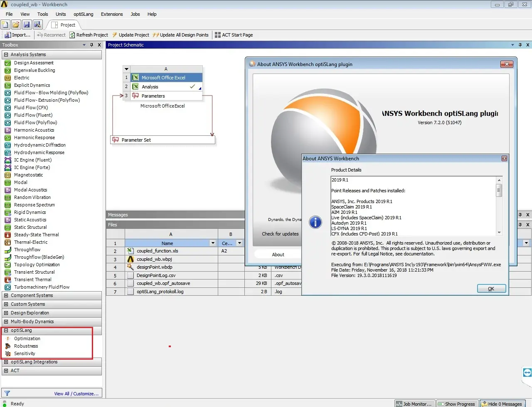Click the Open project folder icon

click(x=16, y=25)
